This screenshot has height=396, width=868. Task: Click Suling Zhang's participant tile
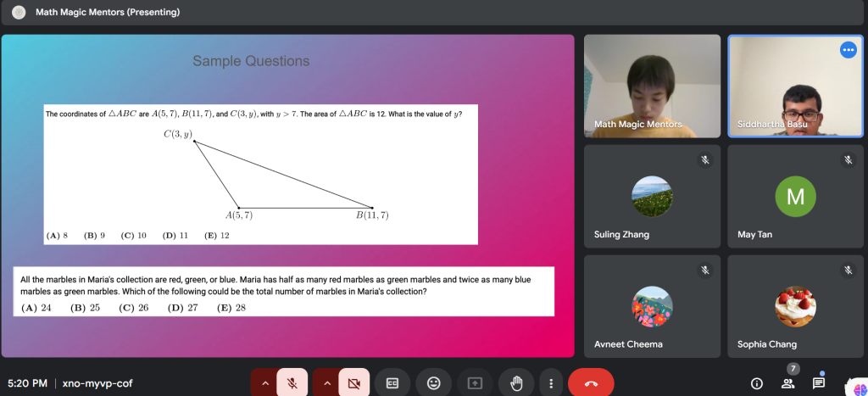click(x=652, y=196)
